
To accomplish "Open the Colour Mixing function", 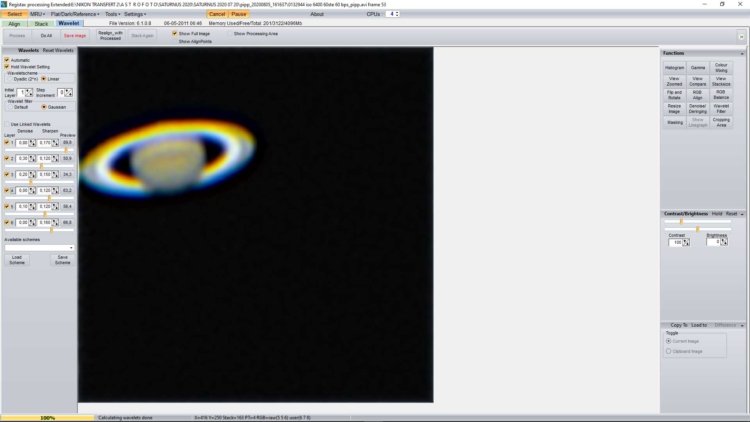I will pyautogui.click(x=721, y=68).
